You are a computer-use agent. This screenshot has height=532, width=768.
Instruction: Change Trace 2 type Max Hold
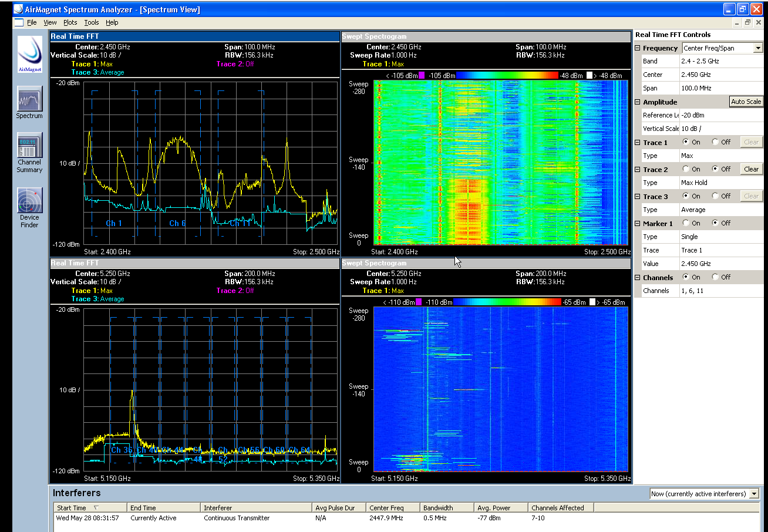click(x=721, y=183)
